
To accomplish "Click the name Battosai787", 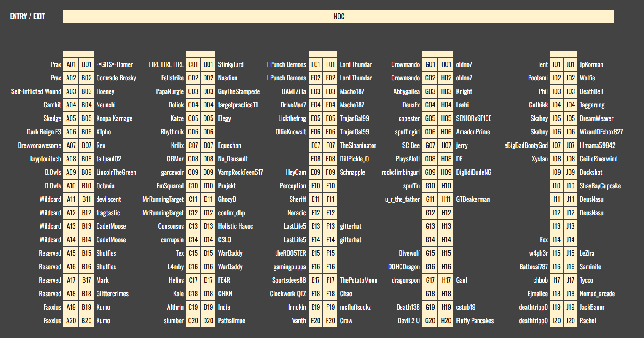I will pyautogui.click(x=534, y=267).
